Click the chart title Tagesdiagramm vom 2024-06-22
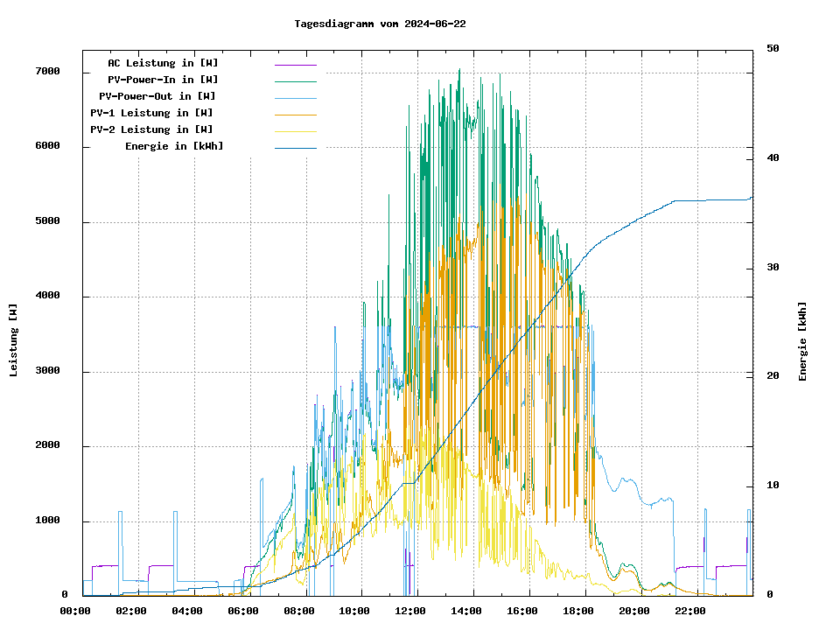The width and height of the screenshot is (840, 630). [x=380, y=24]
